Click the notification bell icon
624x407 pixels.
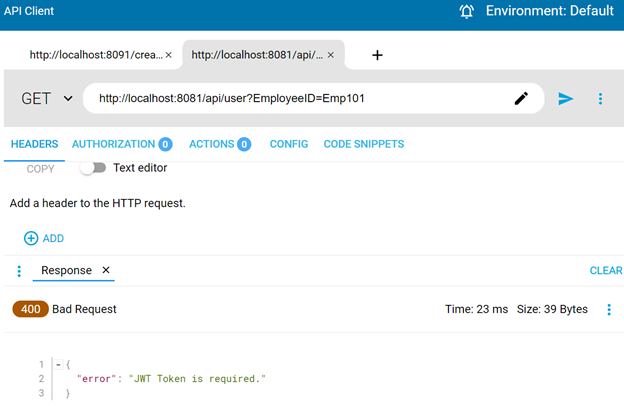coord(467,11)
